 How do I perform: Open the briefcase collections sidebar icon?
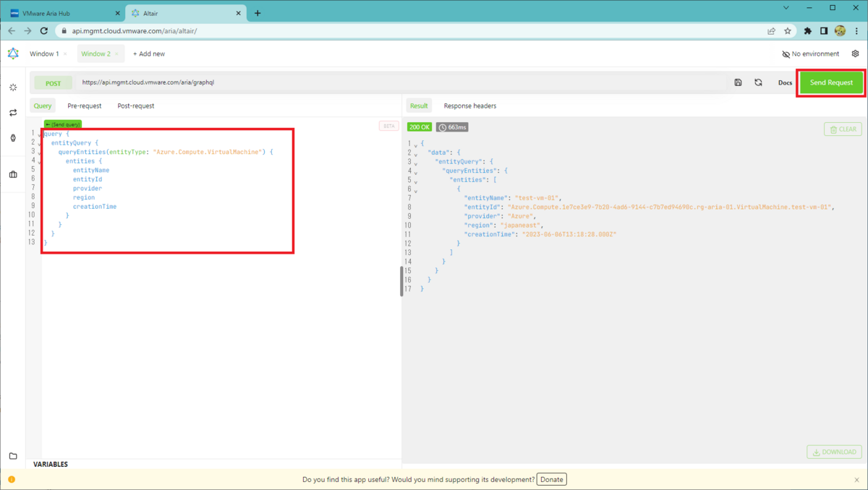click(13, 174)
